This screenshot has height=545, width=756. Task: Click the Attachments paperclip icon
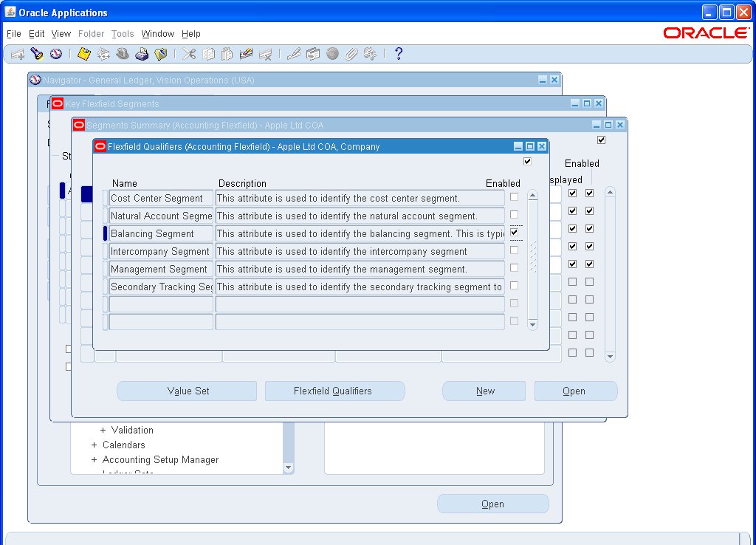click(351, 53)
